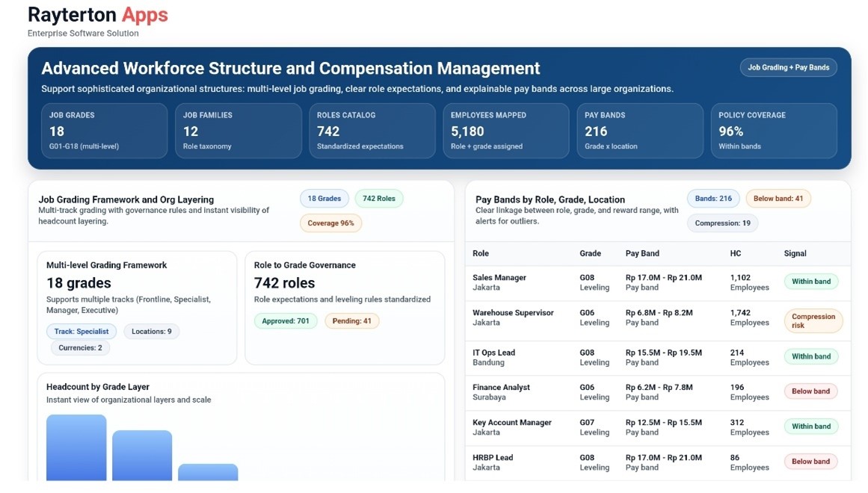
Task: Select the Employees Mapped stat card
Action: 505,131
